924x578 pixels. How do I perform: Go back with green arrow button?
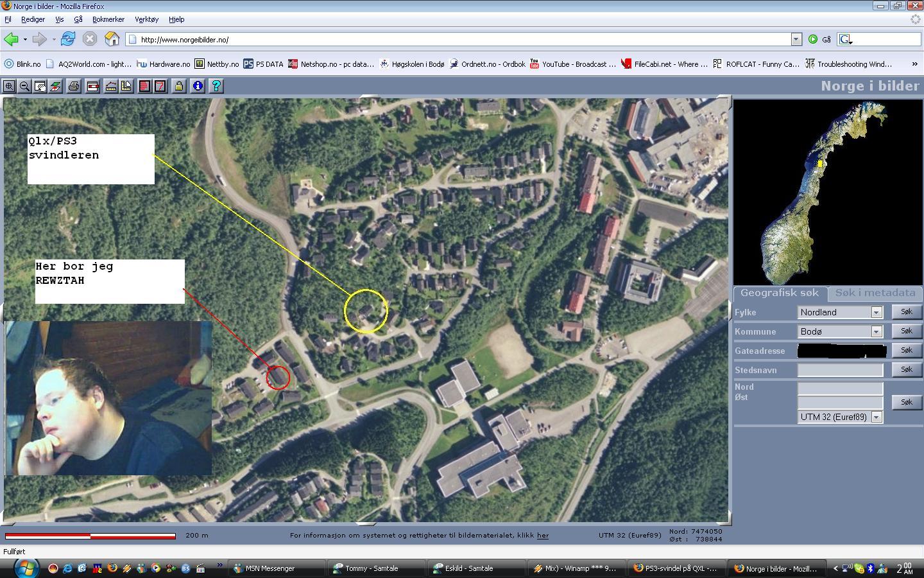(11, 39)
